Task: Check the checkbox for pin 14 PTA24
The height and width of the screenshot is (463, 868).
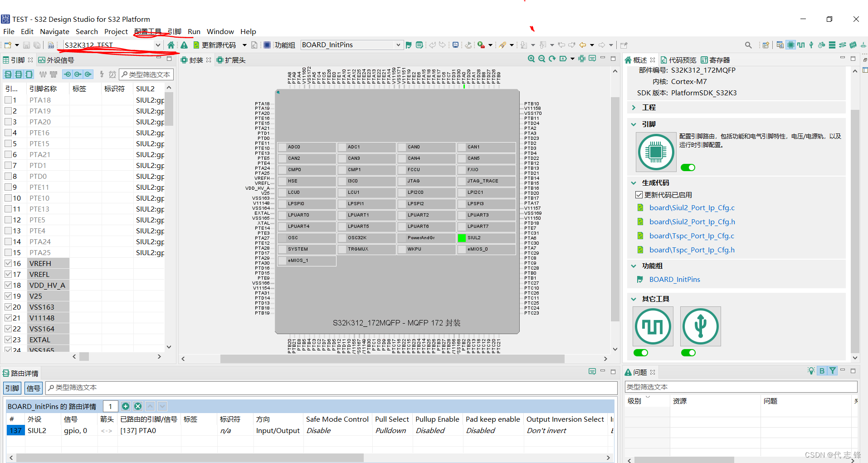Action: [x=8, y=241]
